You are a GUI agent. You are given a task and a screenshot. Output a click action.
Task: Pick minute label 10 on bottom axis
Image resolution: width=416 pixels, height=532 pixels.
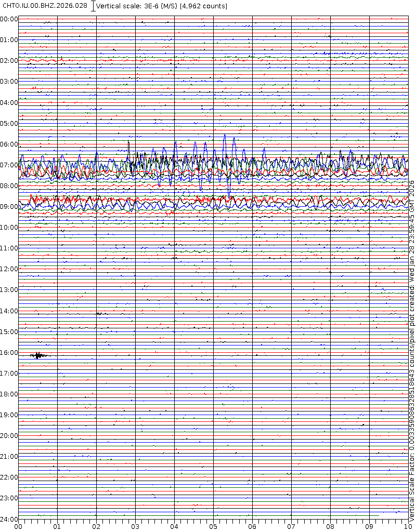pos(408,526)
